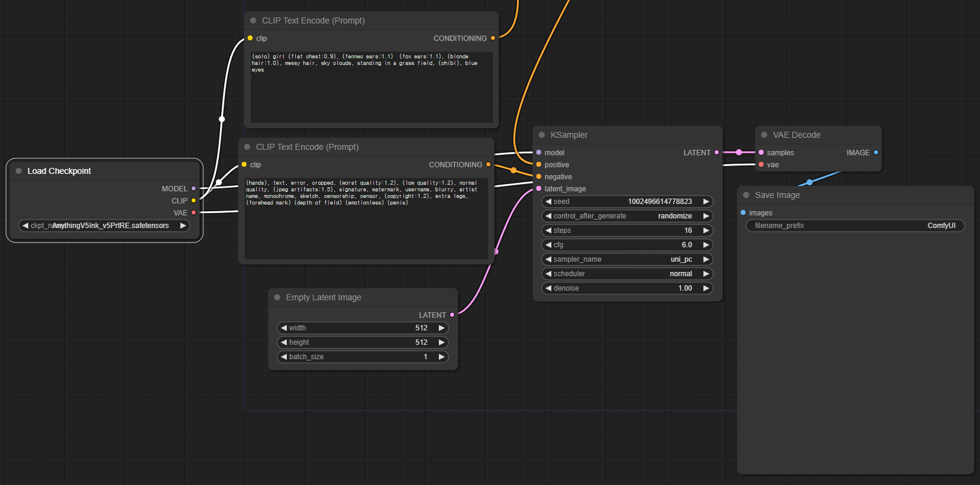Click the CLIP output socket on Load Checkpoint

click(x=194, y=200)
